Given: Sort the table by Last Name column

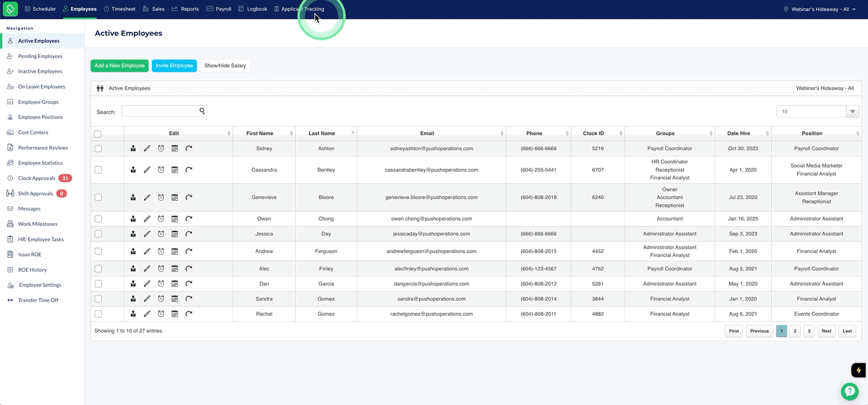Looking at the screenshot, I should [326, 133].
